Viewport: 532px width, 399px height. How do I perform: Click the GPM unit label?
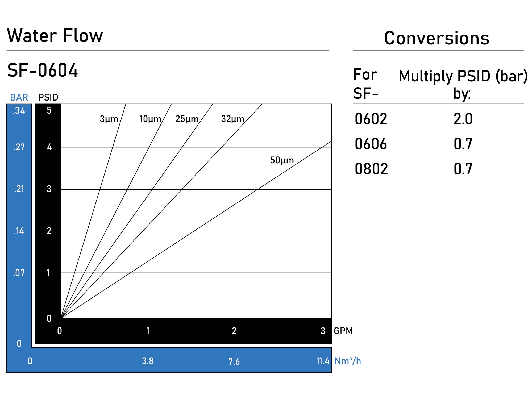[x=343, y=331]
